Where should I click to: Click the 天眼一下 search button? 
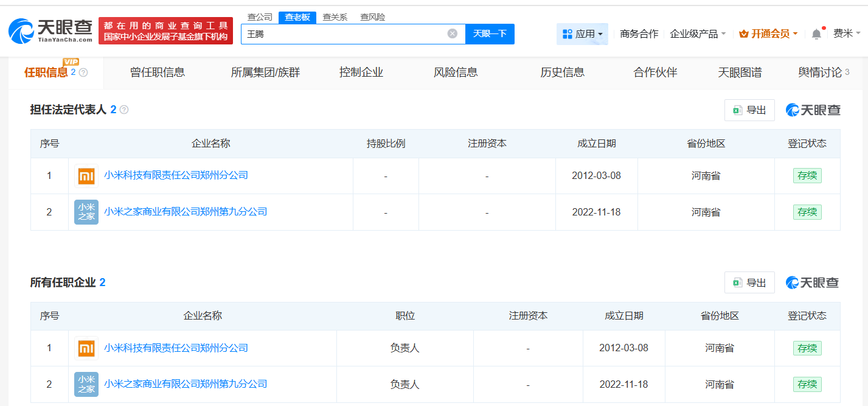(x=490, y=33)
